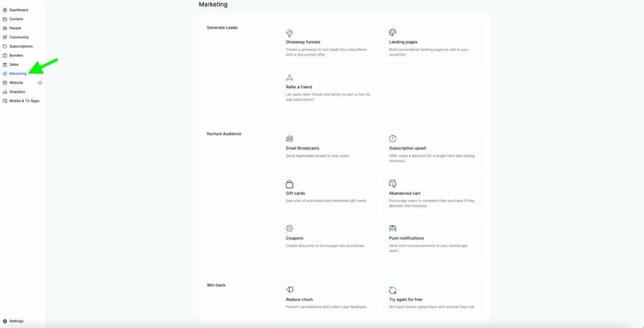644x328 pixels.
Task: Click the Website icon in sidebar
Action: pyautogui.click(x=5, y=82)
